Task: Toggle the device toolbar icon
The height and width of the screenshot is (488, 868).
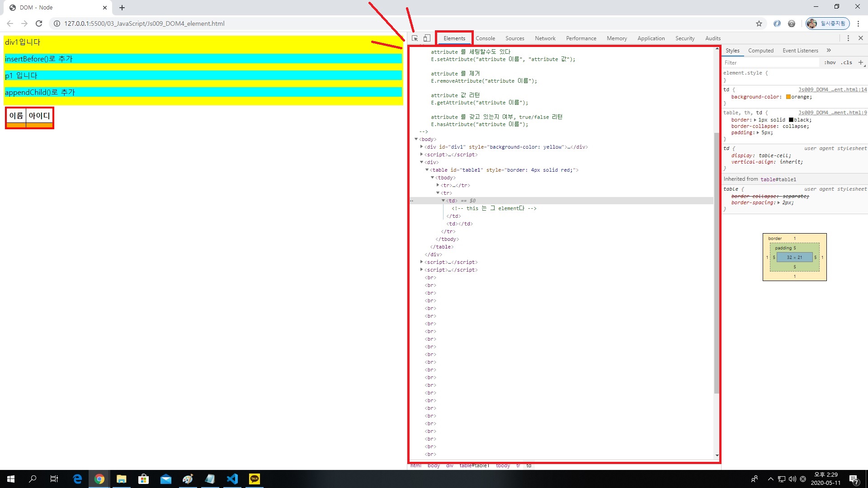Action: (427, 38)
